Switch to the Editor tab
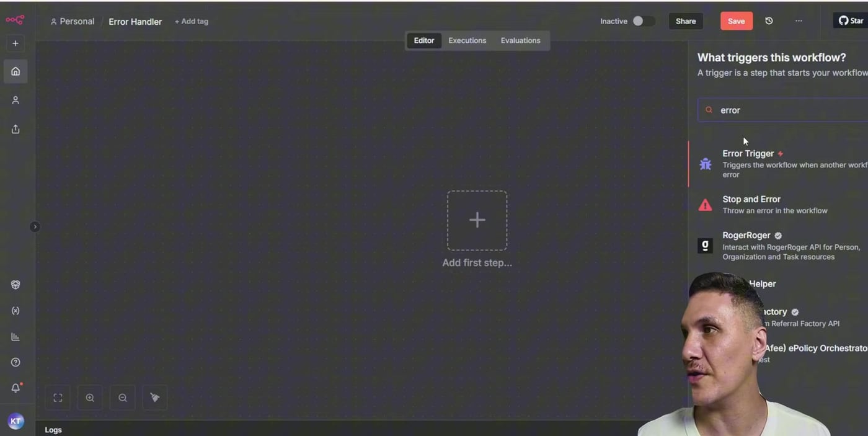 point(424,40)
